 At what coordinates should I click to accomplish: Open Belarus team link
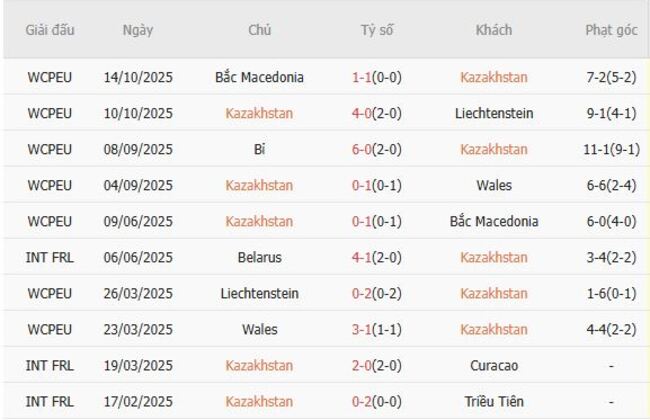[x=259, y=257]
